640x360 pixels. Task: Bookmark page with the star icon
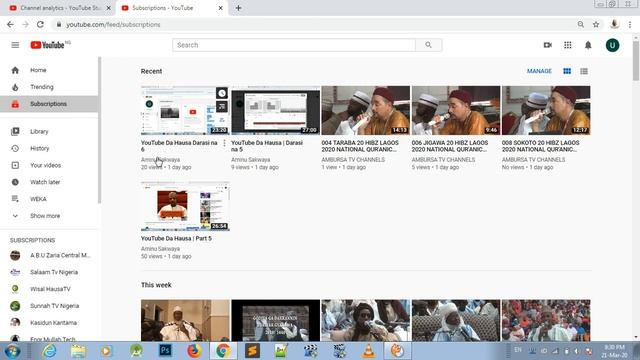click(x=596, y=24)
